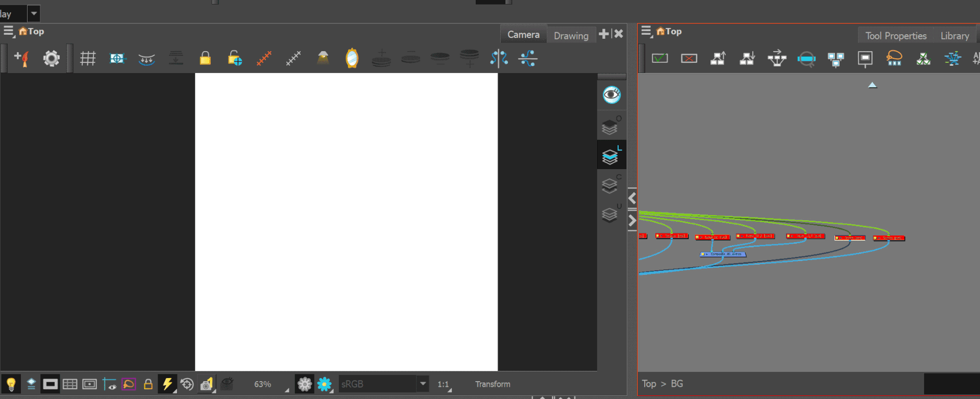The image size is (980, 399).
Task: Open the Node view hamburger menu
Action: (646, 31)
